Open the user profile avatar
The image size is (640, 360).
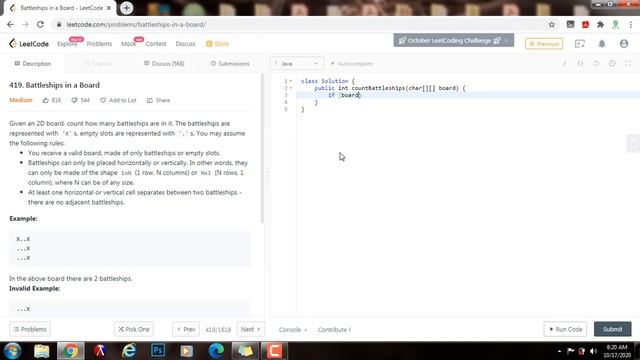[x=624, y=44]
